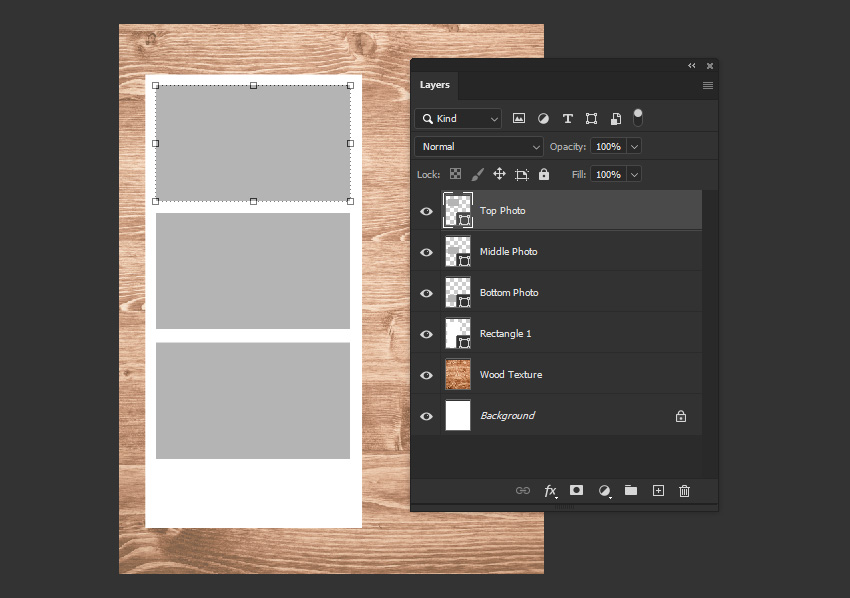Toggle layer filtering switch on or off
This screenshot has height=598, width=850.
pos(638,118)
